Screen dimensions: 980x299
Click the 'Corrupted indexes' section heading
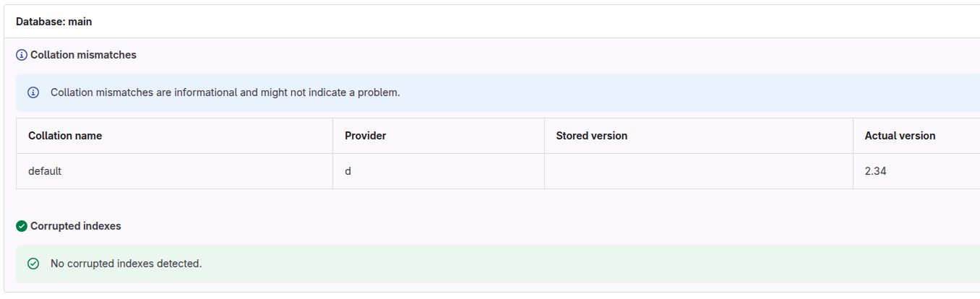(76, 226)
